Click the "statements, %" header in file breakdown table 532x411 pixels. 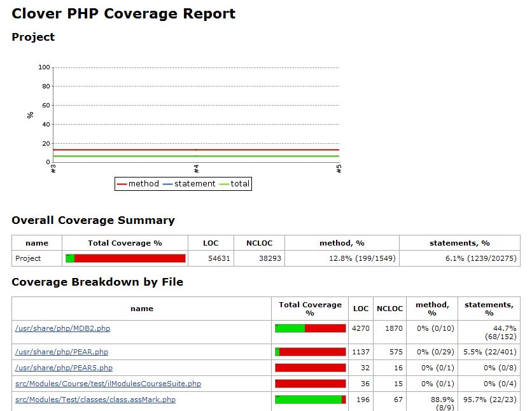[489, 309]
